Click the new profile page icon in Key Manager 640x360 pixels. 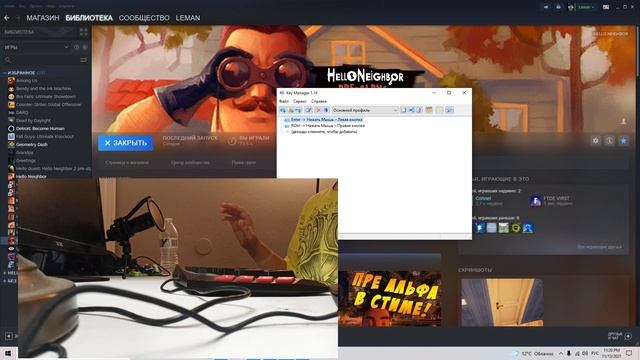click(403, 110)
